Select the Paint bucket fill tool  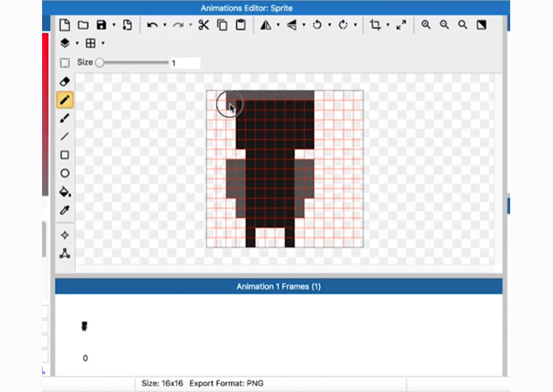coord(65,192)
